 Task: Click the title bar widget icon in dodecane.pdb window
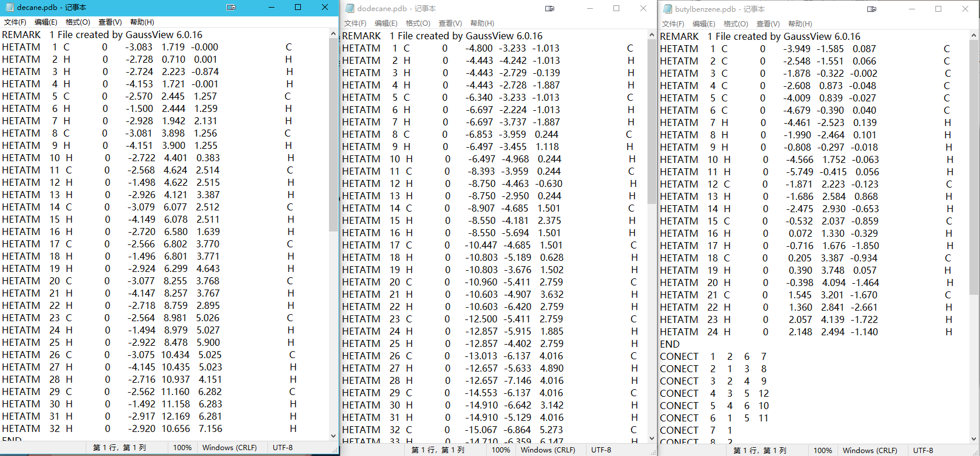pos(550,8)
